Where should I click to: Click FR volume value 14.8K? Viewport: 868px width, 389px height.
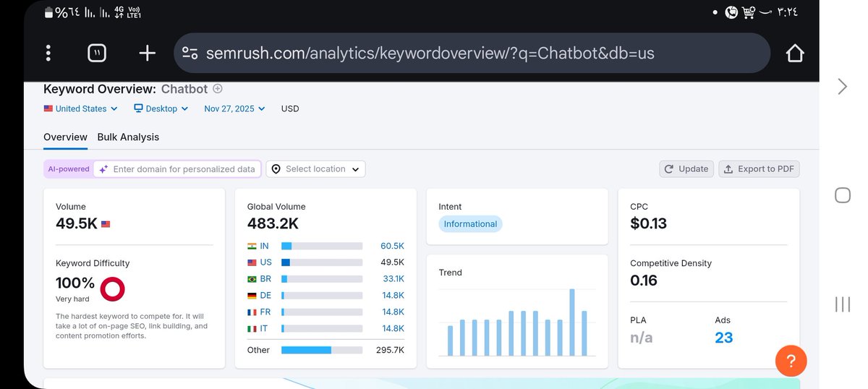coord(393,312)
